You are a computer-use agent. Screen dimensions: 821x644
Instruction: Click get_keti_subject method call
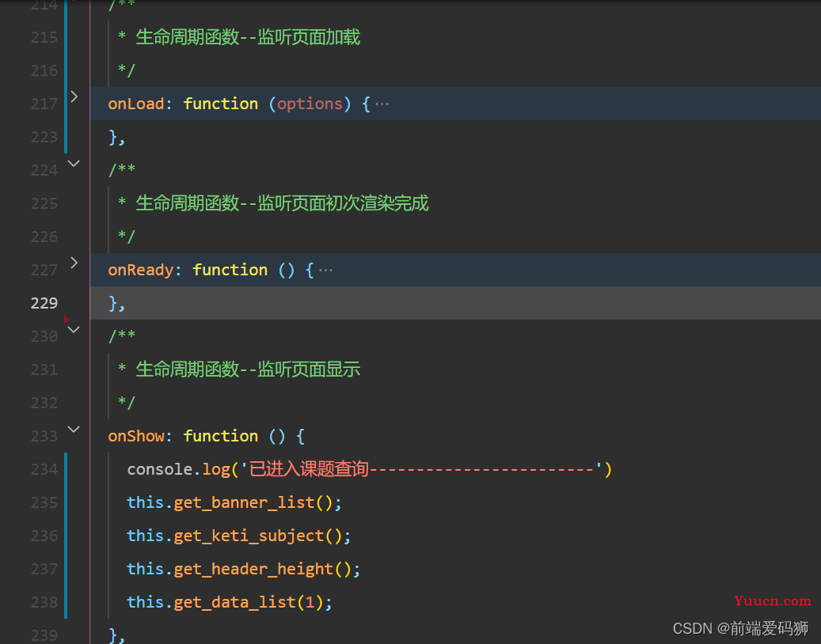coord(249,536)
